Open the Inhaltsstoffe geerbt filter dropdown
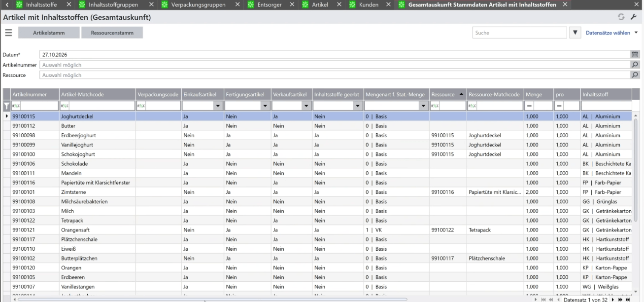This screenshot has width=644, height=302. click(357, 106)
